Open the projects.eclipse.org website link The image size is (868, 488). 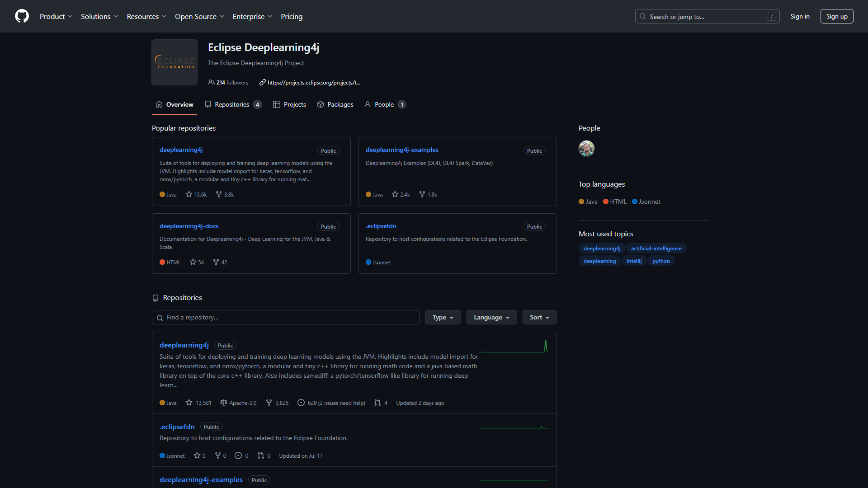pyautogui.click(x=314, y=82)
